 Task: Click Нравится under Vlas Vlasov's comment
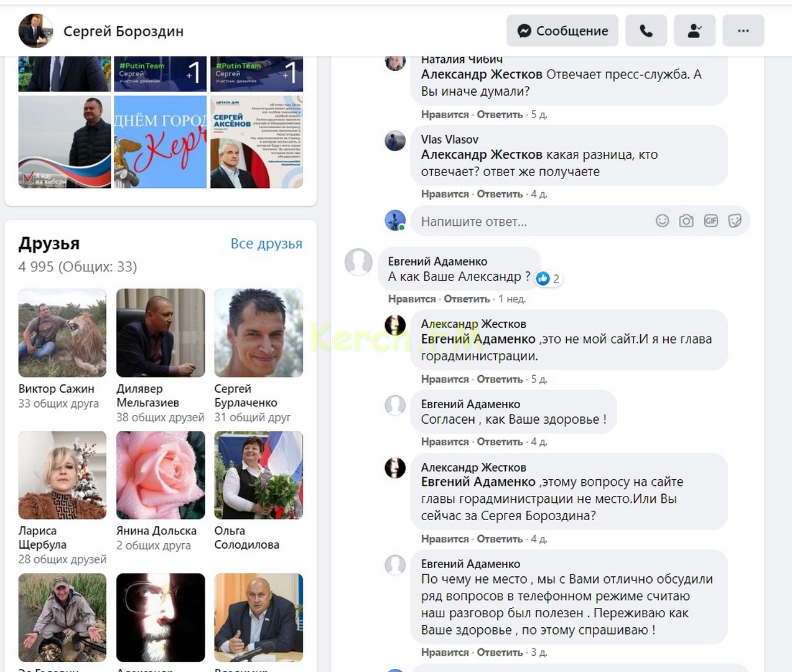point(445,194)
